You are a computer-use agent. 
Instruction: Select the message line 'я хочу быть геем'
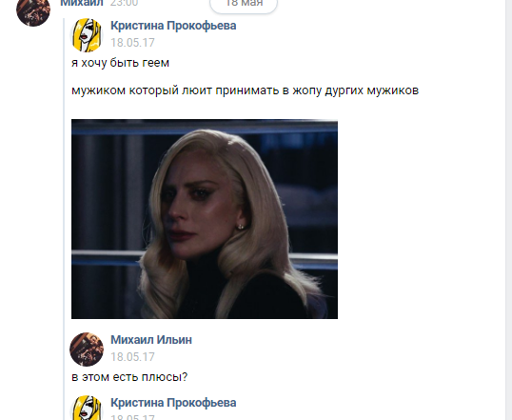point(120,63)
